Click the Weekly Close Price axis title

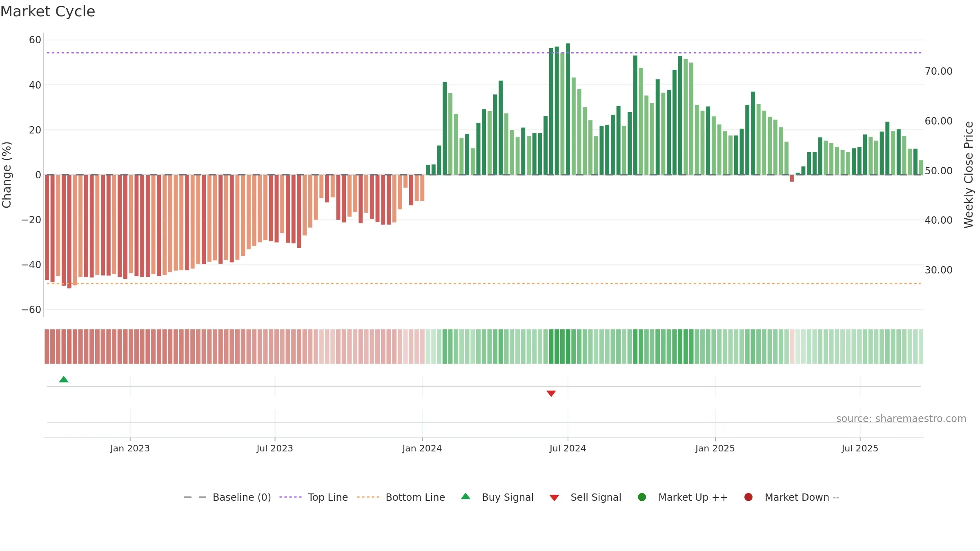click(969, 175)
